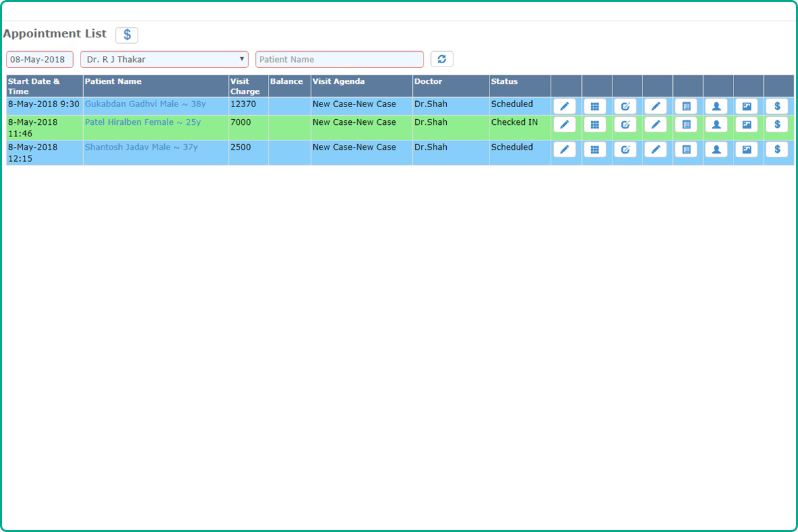Click the Patient Name search field
Screen dimensions: 798x532
[x=339, y=59]
